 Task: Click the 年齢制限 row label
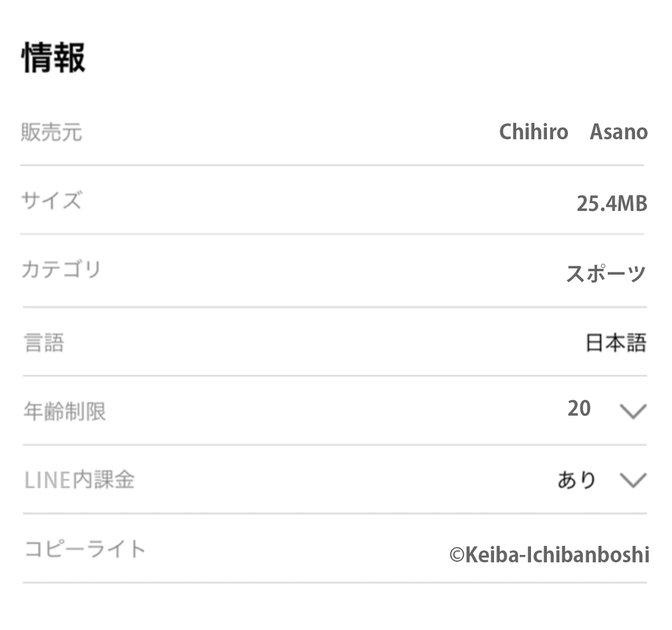pyautogui.click(x=65, y=411)
